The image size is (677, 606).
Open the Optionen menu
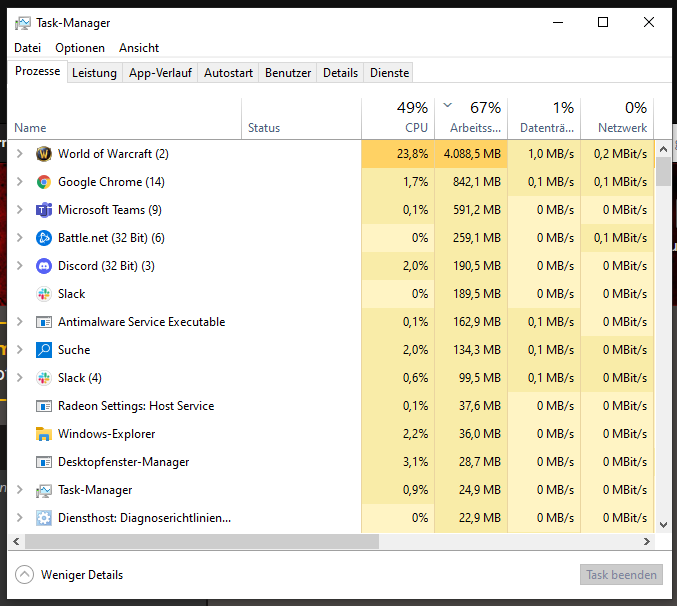pyautogui.click(x=80, y=48)
